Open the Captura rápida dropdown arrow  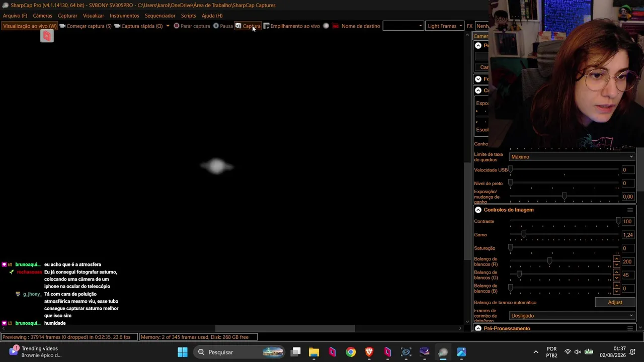(168, 26)
